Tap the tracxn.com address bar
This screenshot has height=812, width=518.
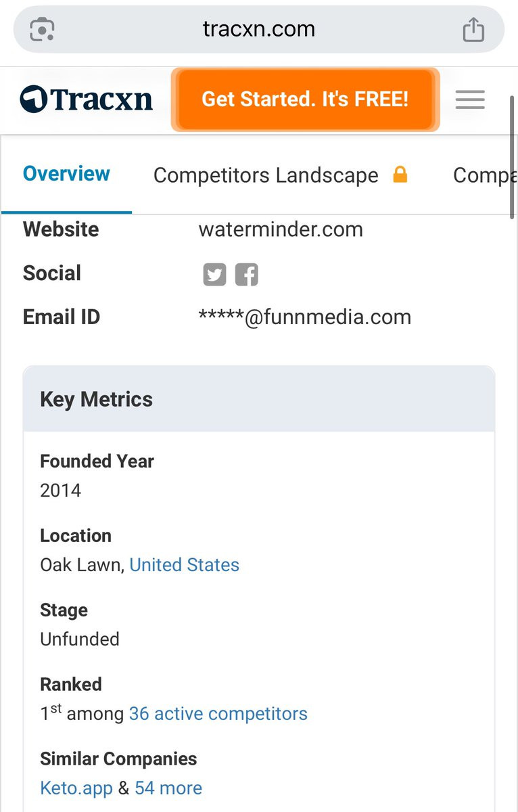(259, 29)
